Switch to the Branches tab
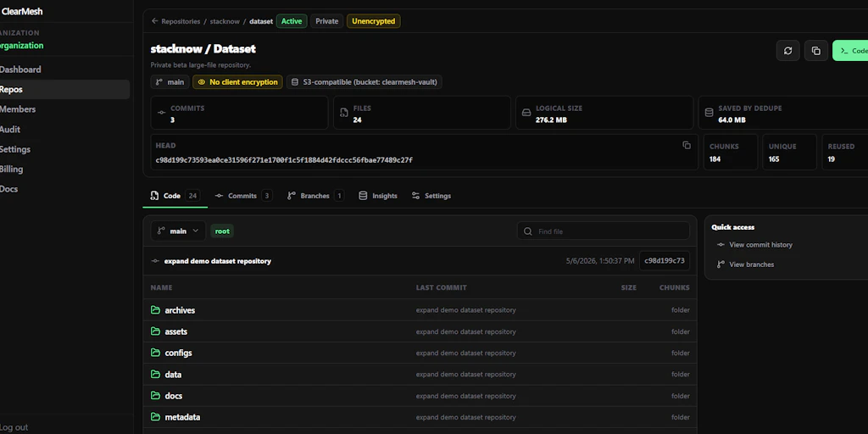 (315, 196)
